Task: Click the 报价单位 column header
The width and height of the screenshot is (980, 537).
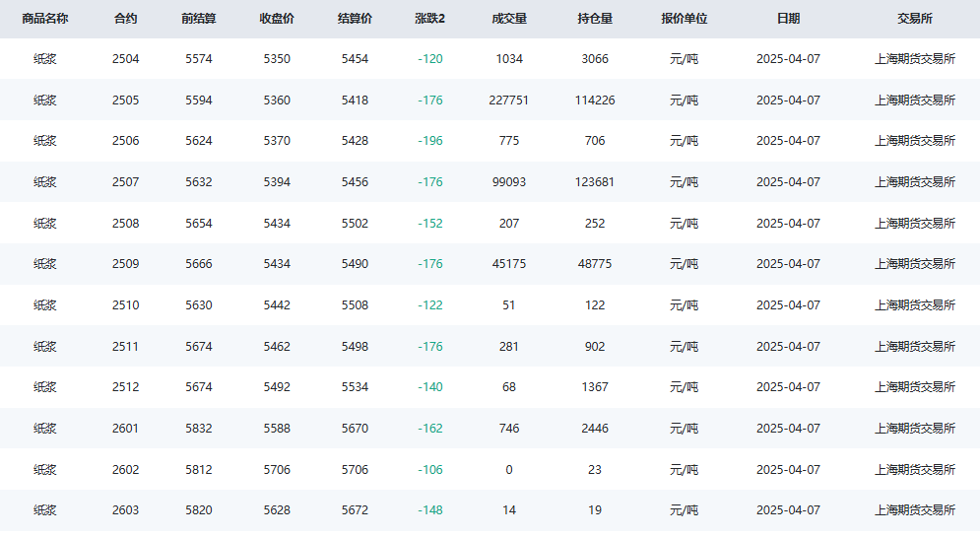Action: point(685,19)
